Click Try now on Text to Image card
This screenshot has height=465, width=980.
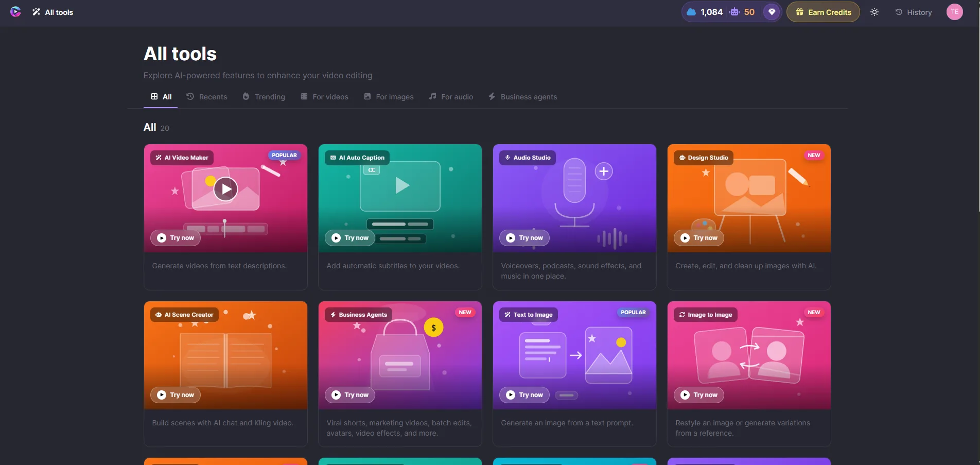point(524,395)
